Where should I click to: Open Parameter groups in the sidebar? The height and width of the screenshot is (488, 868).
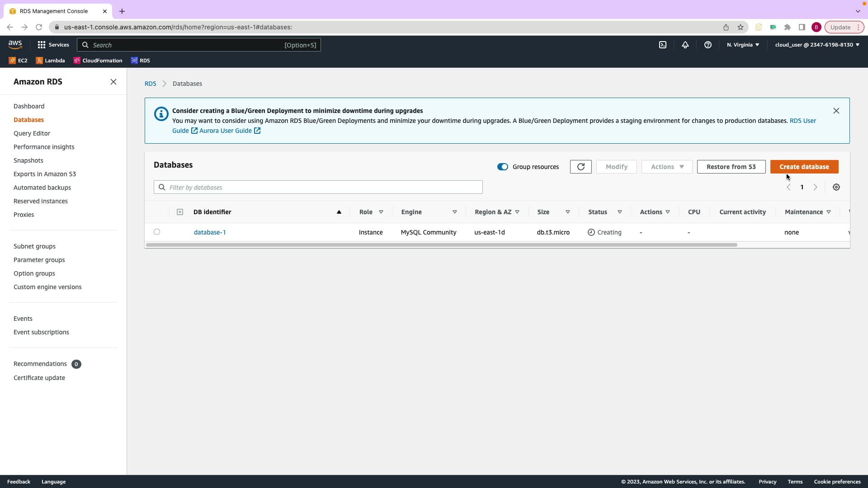[39, 260]
